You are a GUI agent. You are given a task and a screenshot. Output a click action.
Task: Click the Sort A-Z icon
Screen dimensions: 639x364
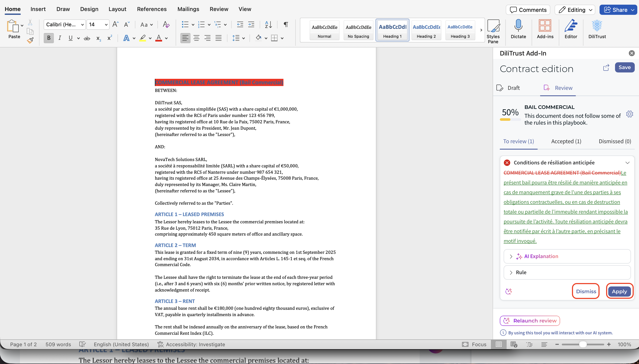click(268, 25)
